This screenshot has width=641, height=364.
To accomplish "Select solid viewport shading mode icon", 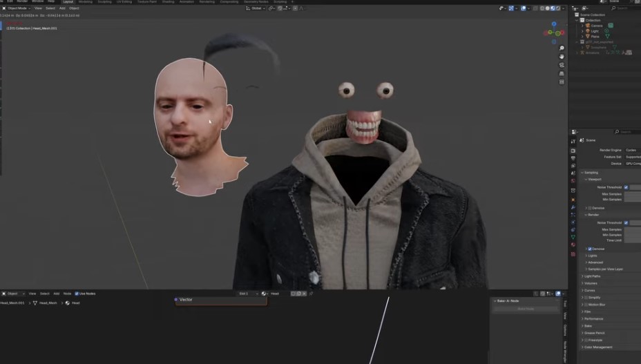I will pyautogui.click(x=546, y=8).
